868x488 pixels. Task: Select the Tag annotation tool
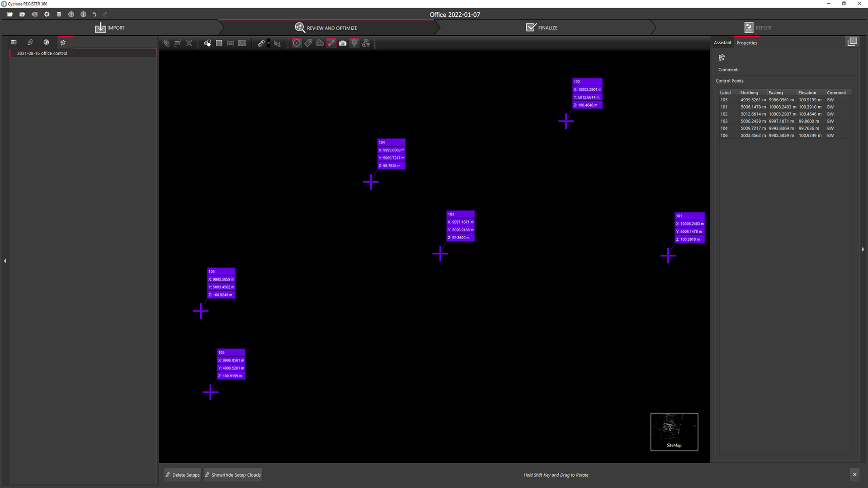pos(309,43)
